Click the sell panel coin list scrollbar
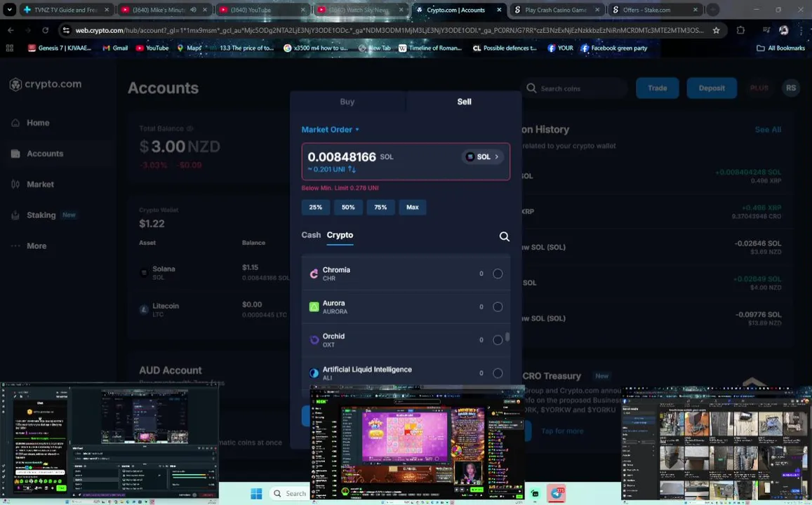812x505 pixels. click(507, 337)
